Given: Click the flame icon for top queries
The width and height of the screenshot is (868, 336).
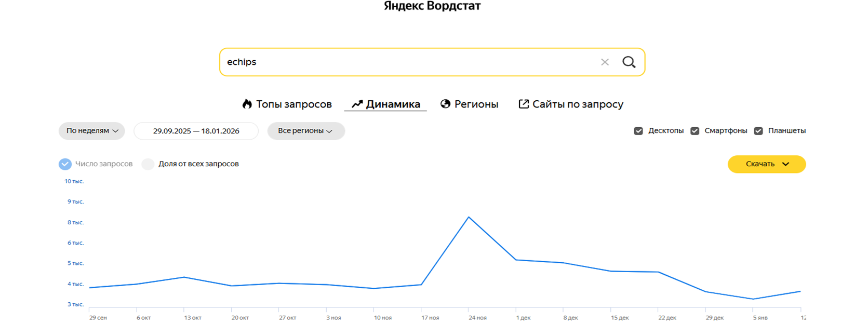Looking at the screenshot, I should tap(247, 104).
